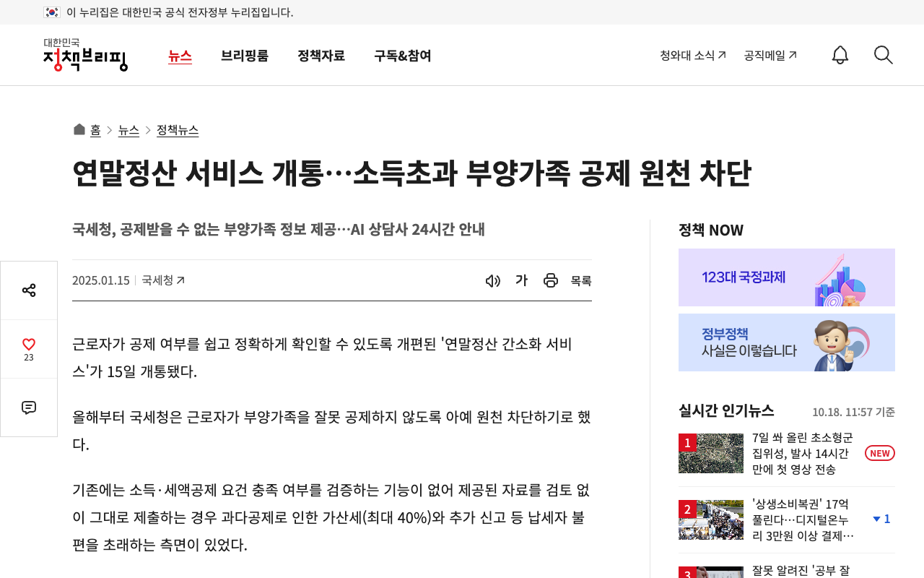Viewport: 924px width, 578px height.
Task: Go to 정책뉴스 breadcrumb link
Action: point(178,130)
